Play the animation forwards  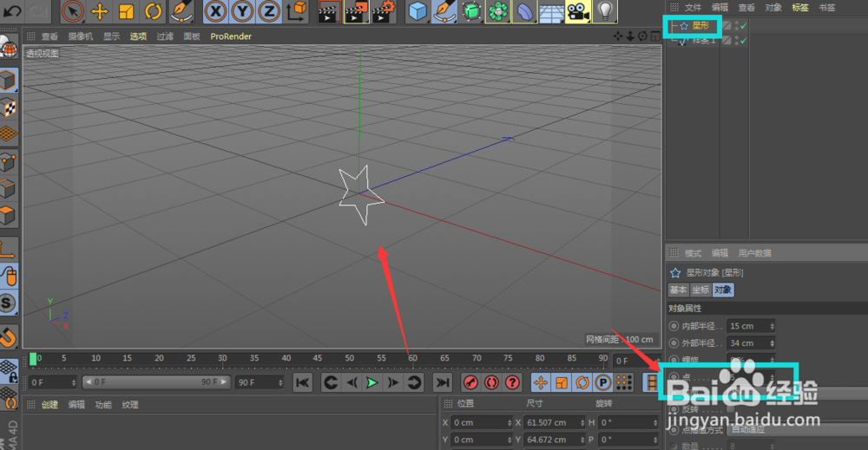tap(372, 382)
